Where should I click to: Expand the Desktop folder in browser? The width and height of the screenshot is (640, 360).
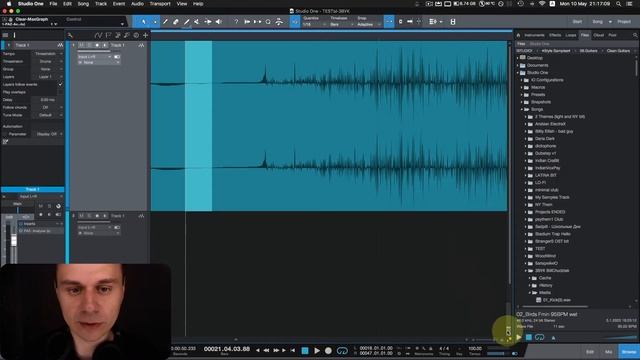pyautogui.click(x=518, y=58)
